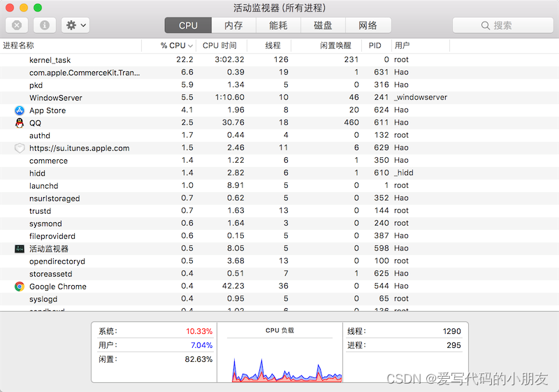Select the kernel_task process row

279,59
